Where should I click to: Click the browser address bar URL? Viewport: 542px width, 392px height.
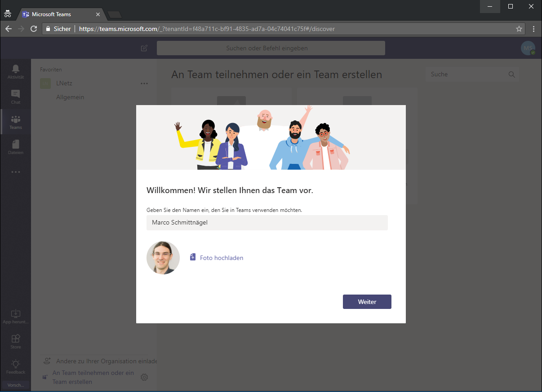click(207, 29)
